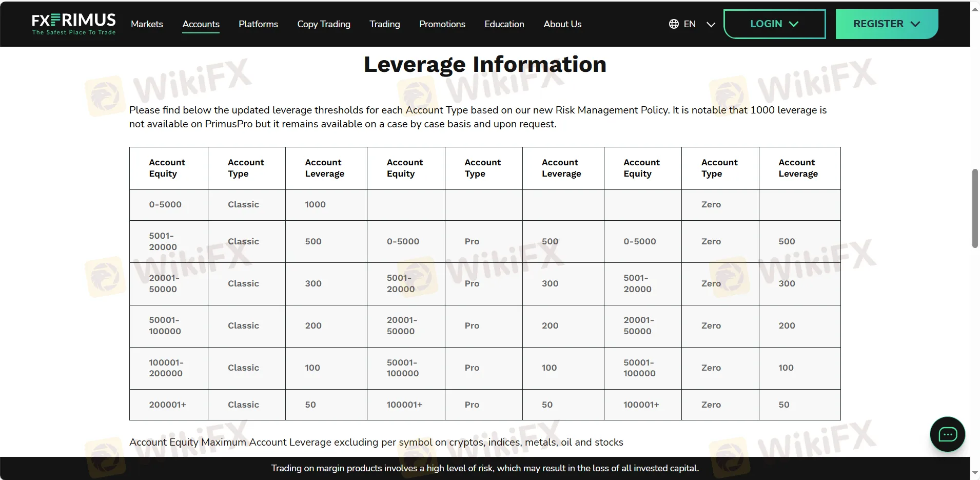Open the Trading menu

coord(385,24)
